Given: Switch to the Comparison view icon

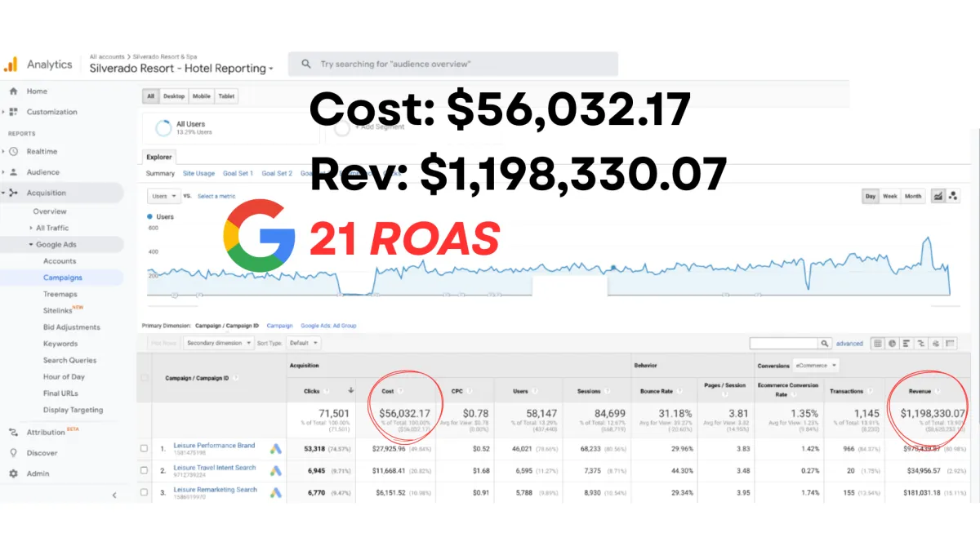Looking at the screenshot, I should 921,344.
